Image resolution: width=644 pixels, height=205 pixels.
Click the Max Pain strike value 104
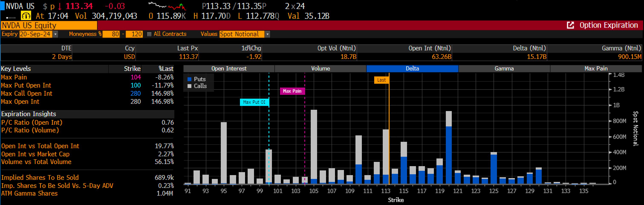click(136, 77)
